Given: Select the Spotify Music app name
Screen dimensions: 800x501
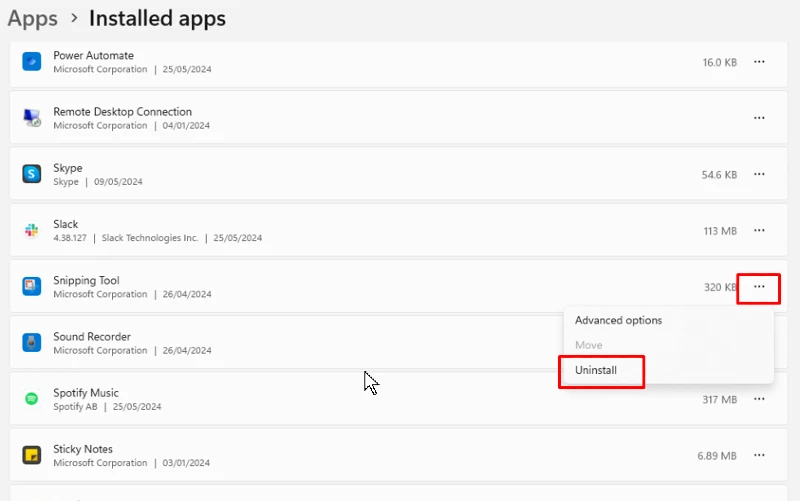Looking at the screenshot, I should [x=86, y=393].
